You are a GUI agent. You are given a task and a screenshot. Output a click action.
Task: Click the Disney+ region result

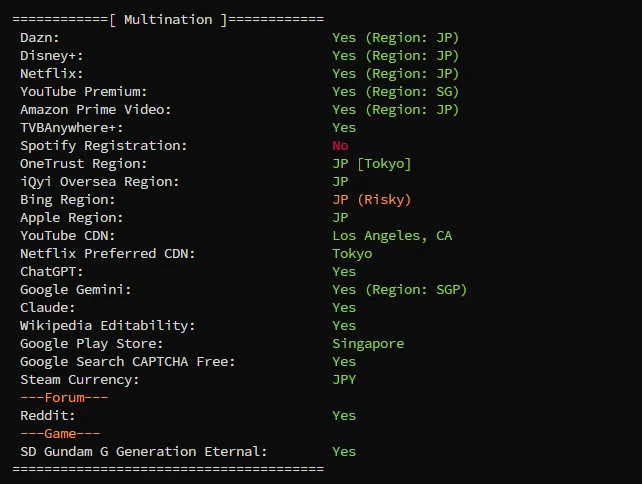395,55
